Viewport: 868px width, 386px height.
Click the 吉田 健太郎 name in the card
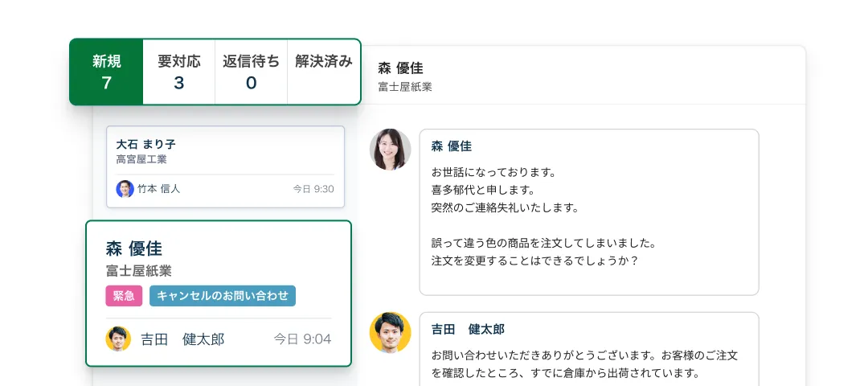tap(182, 339)
